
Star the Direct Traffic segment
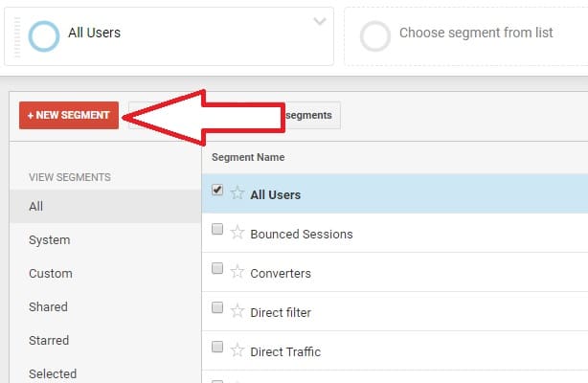237,350
